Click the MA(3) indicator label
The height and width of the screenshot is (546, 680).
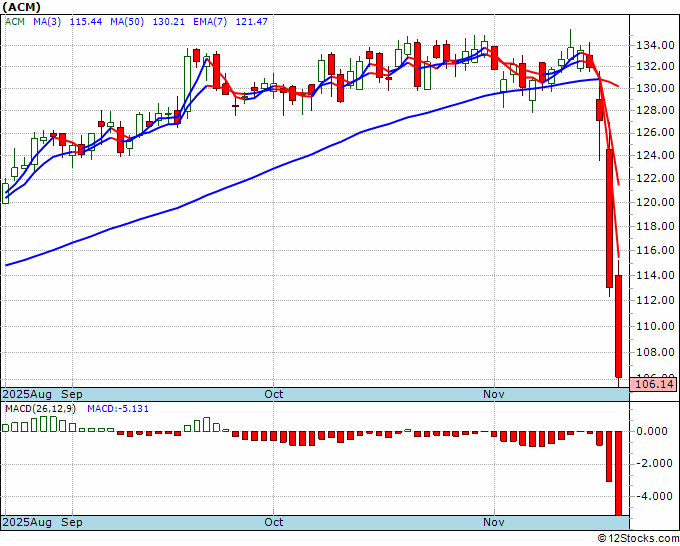click(47, 21)
